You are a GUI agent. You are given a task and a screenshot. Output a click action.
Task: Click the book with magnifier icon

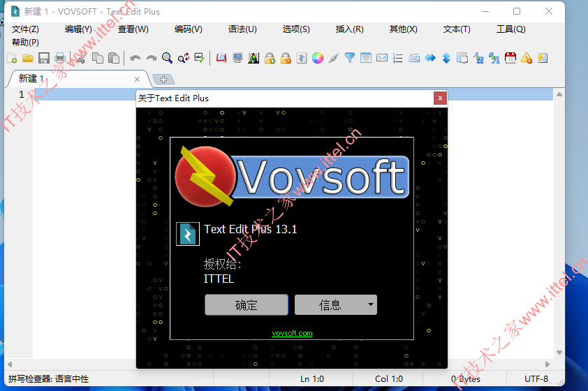point(221,58)
